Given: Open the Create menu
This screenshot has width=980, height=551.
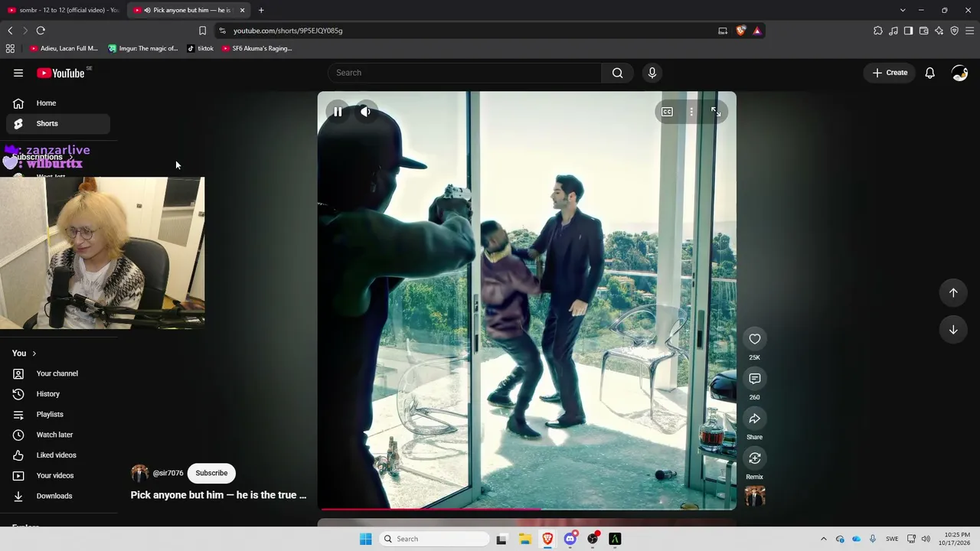Looking at the screenshot, I should (x=890, y=73).
